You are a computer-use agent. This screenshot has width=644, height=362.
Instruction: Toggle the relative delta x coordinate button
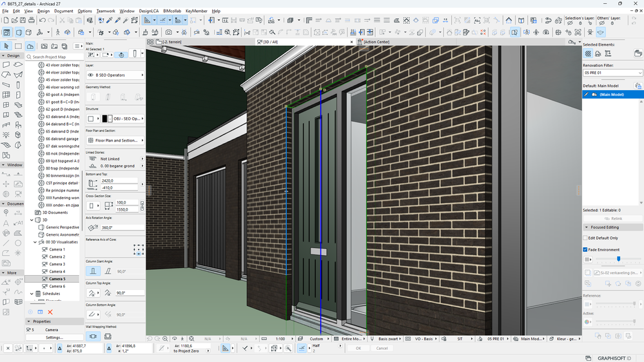(x=59, y=348)
